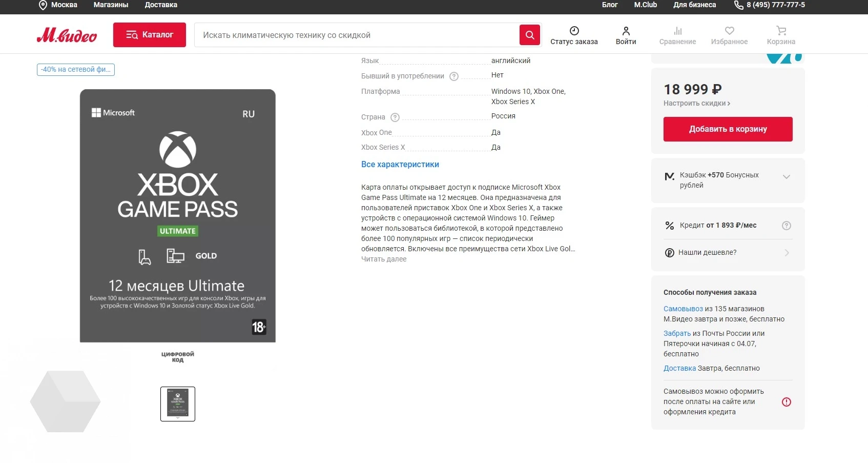Open the Для бизнеса link
Viewport: 868px width, 463px height.
694,5
